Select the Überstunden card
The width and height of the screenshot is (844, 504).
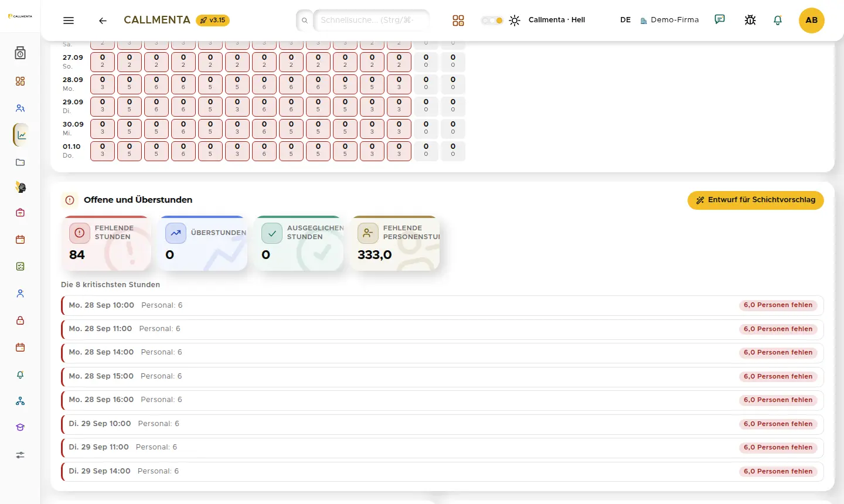(x=202, y=243)
